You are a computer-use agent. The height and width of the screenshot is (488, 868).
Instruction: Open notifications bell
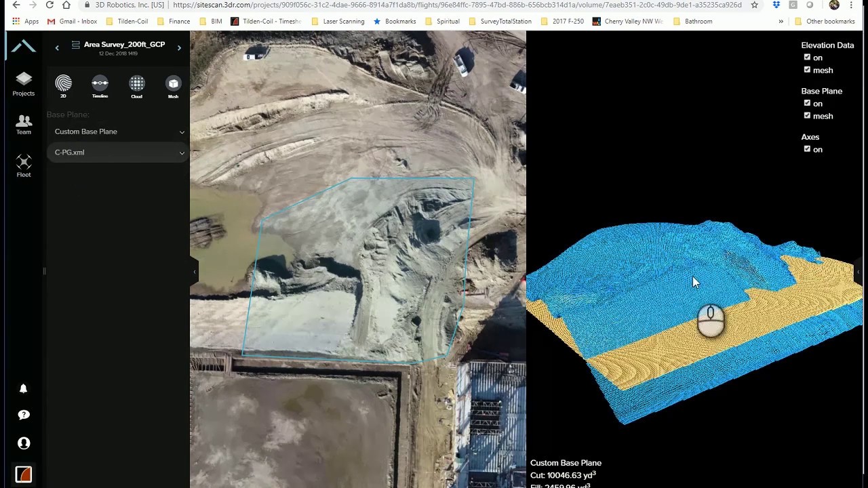24,388
